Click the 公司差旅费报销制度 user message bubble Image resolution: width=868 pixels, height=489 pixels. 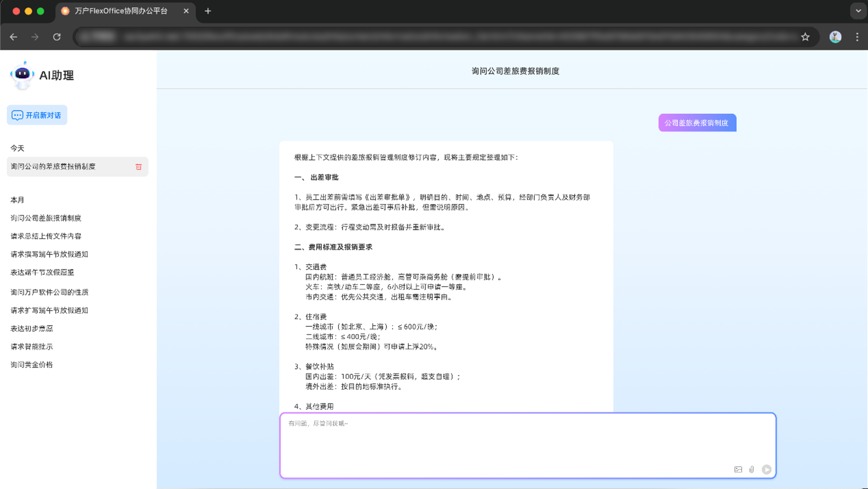coord(697,123)
